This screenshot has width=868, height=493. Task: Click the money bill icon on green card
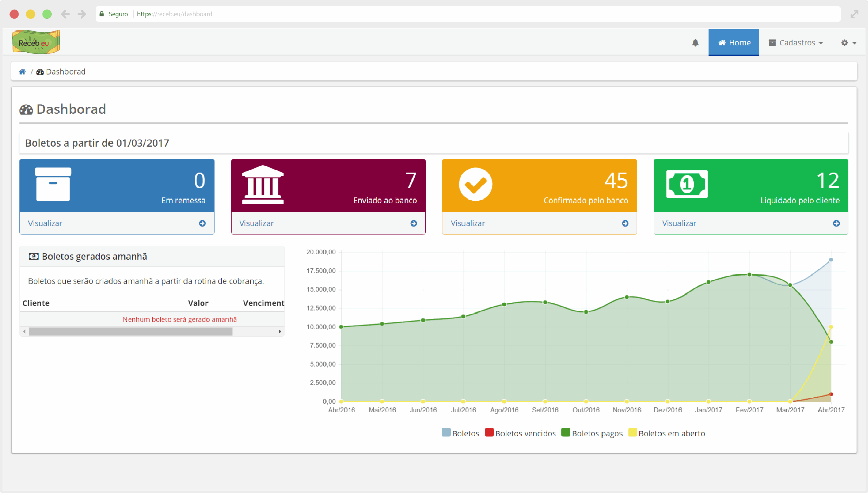687,184
